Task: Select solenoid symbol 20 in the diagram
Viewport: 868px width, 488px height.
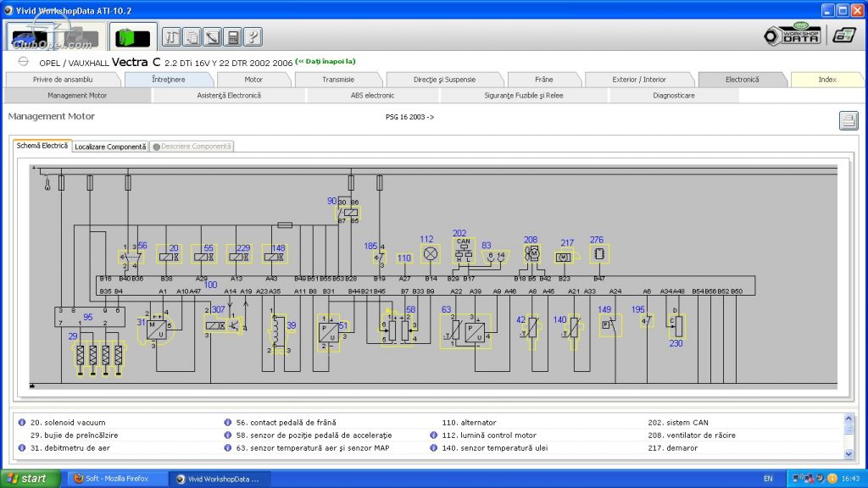Action: [x=170, y=254]
